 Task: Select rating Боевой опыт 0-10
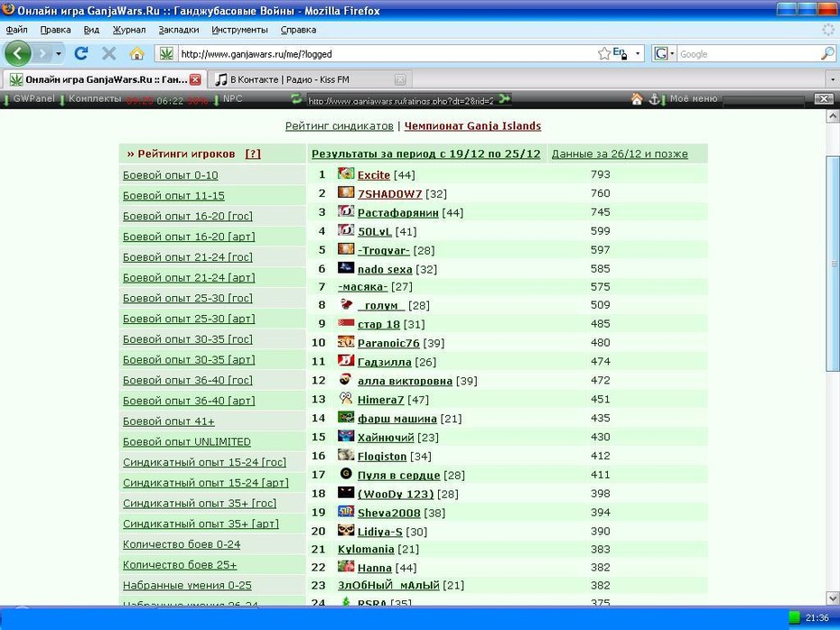click(x=171, y=175)
